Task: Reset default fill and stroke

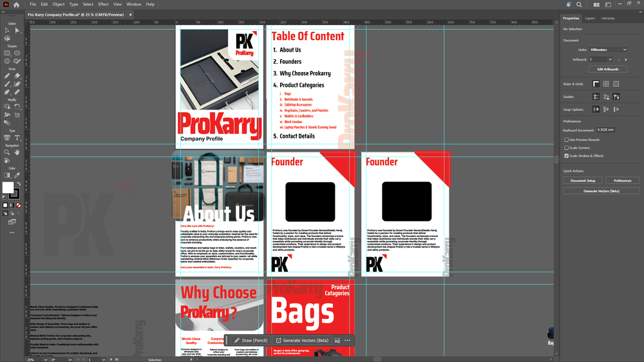Action: point(5,198)
